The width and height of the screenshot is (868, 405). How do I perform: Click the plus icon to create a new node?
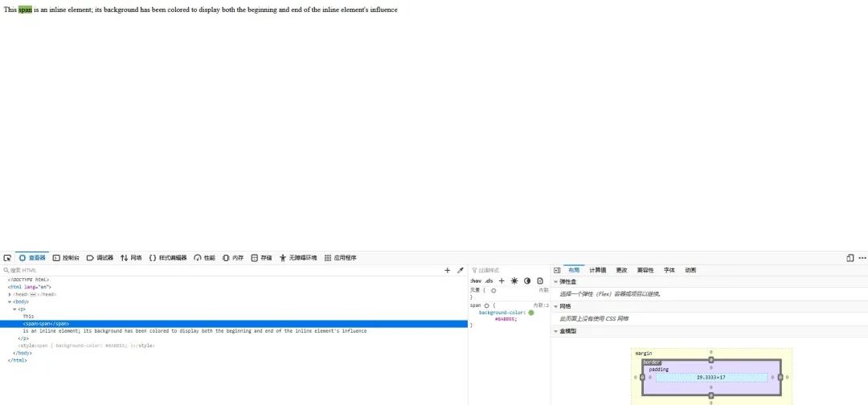(x=448, y=271)
